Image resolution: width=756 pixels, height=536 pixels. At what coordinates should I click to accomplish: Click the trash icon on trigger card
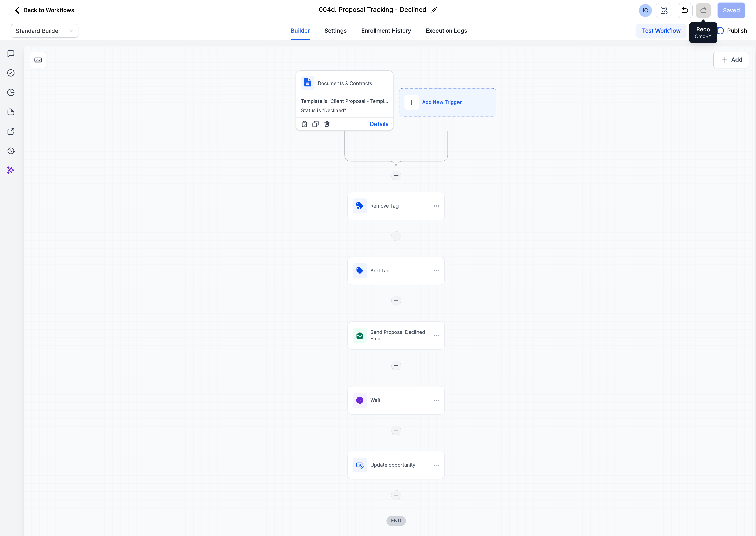tap(327, 124)
